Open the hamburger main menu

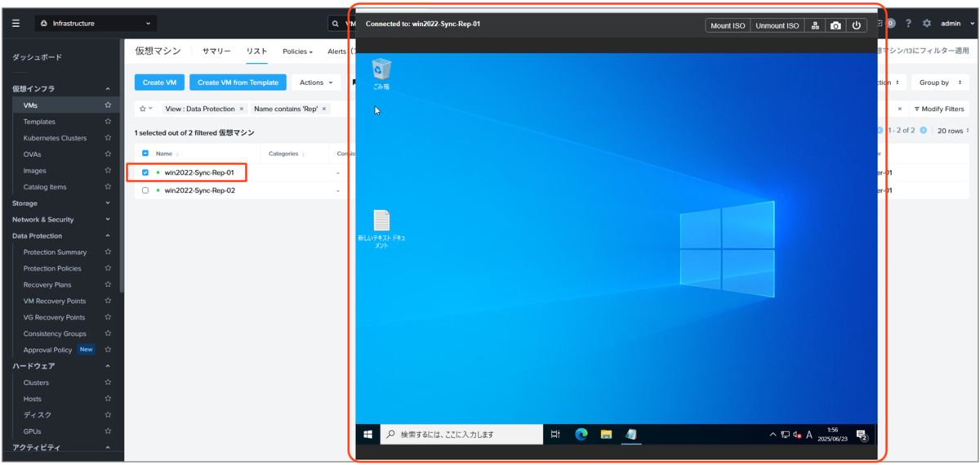tap(16, 24)
